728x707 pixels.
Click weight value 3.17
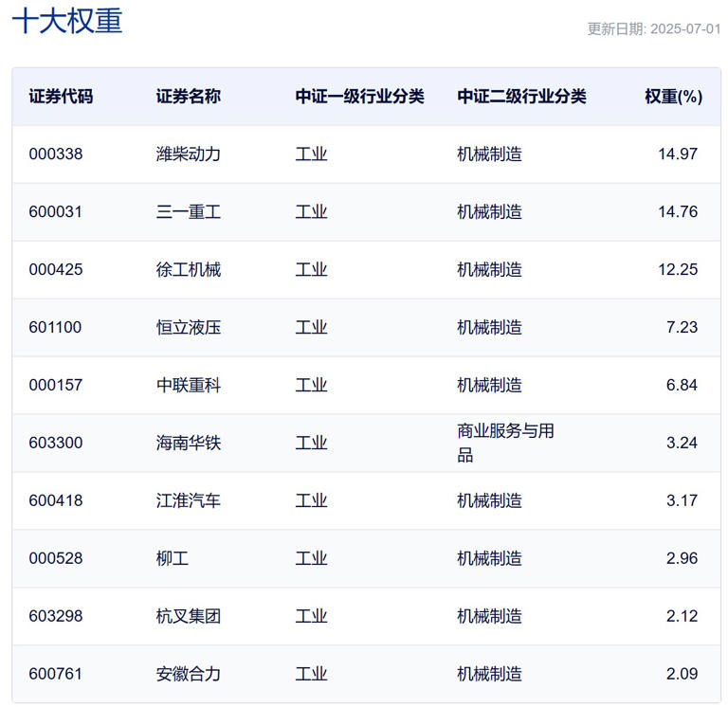point(682,500)
